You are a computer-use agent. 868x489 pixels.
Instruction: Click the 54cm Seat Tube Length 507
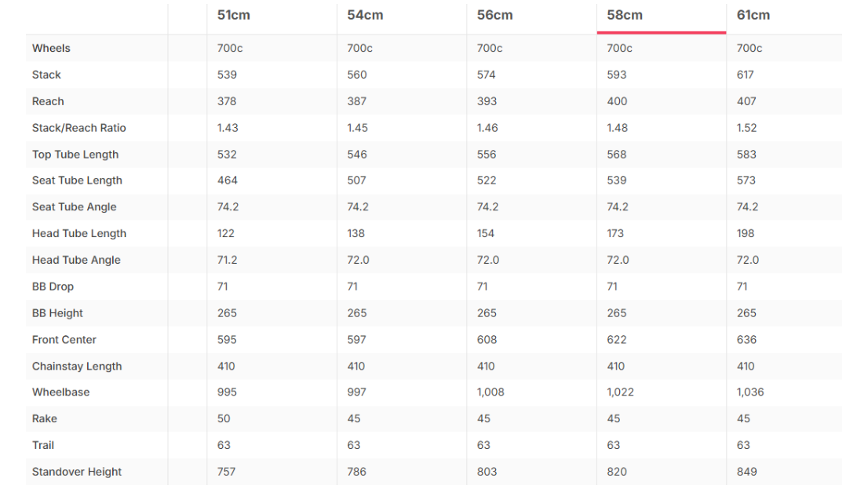tap(356, 180)
